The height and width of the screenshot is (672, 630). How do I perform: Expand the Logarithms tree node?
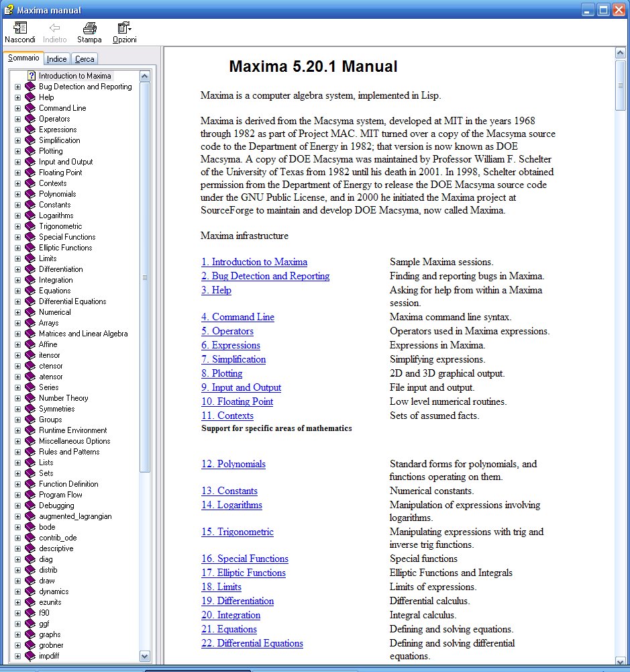click(17, 215)
